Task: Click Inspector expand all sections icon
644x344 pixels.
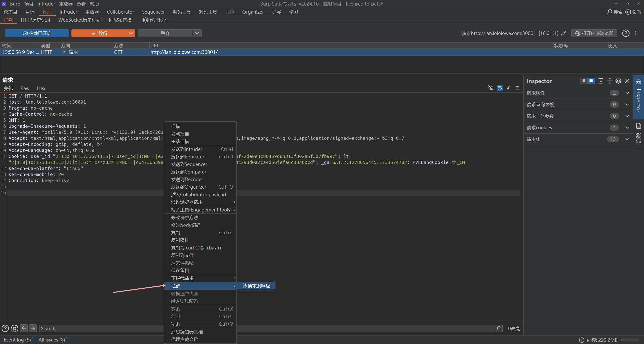Action: [601, 81]
